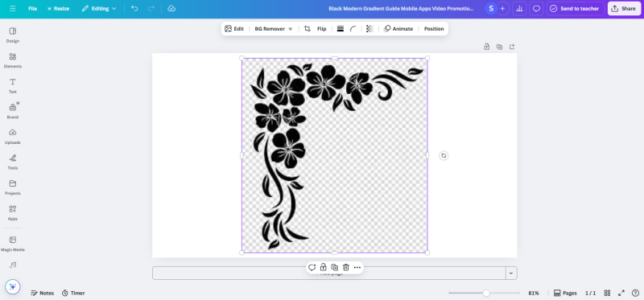Open the Projects panel

pos(13,187)
